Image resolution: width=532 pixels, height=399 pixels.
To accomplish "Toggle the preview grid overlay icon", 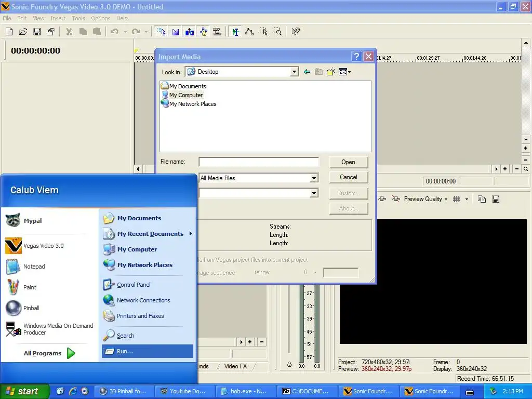I will pos(457,199).
